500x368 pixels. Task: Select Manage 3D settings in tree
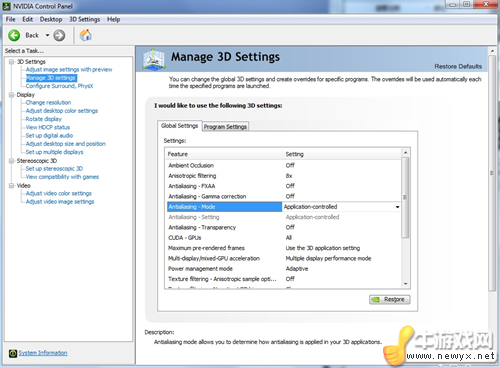click(x=51, y=78)
